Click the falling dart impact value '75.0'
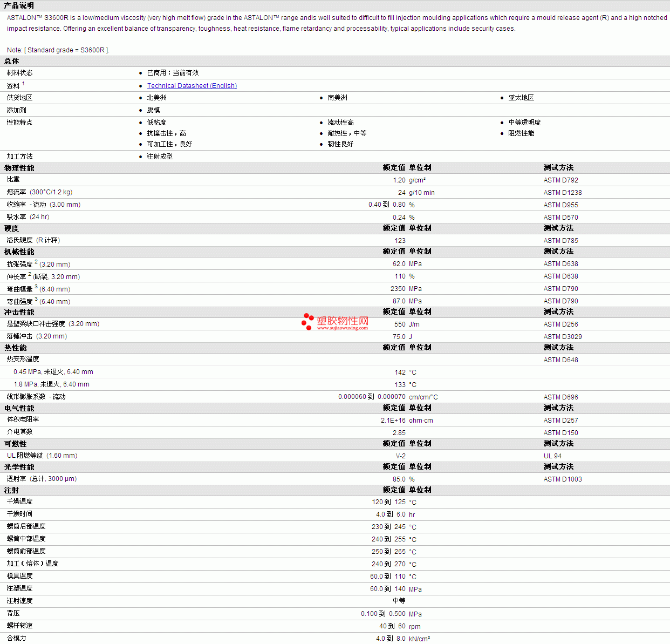670x644 pixels. tap(399, 337)
